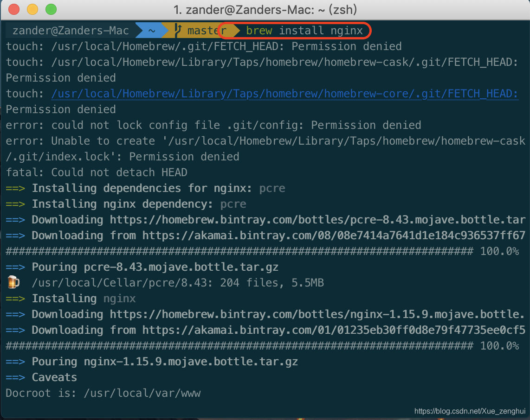The height and width of the screenshot is (420, 530).
Task: Click the nginx-1.15.9 homebrew.bintray download URL
Action: (x=317, y=314)
